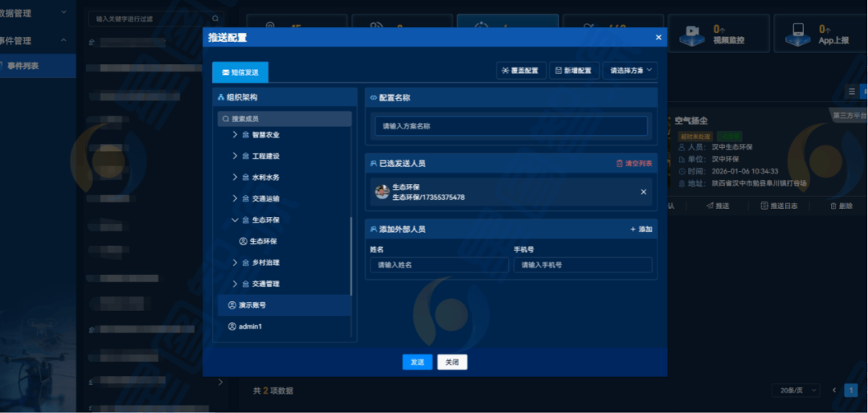Click the 清空列表 trash icon
868x413 pixels.
coord(619,163)
